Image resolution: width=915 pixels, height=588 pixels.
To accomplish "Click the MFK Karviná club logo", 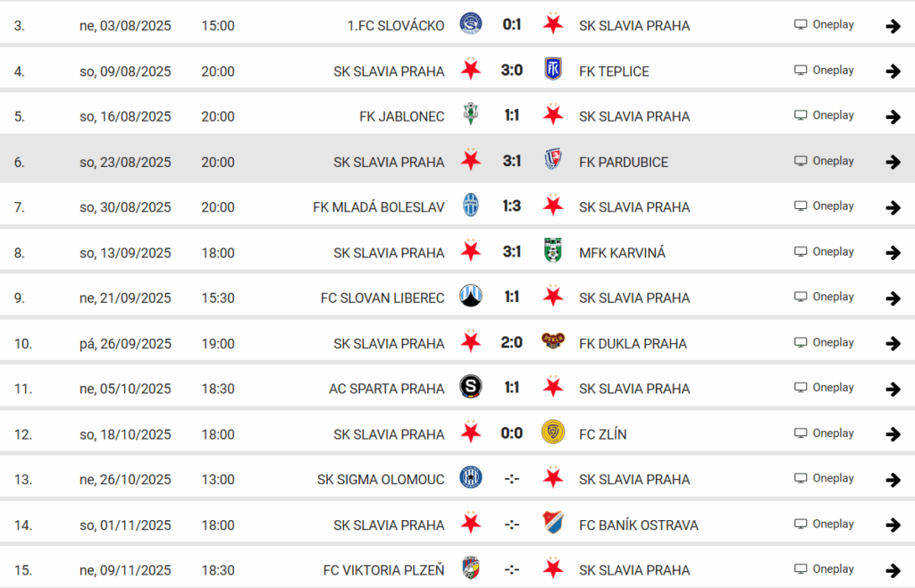I will [x=553, y=252].
